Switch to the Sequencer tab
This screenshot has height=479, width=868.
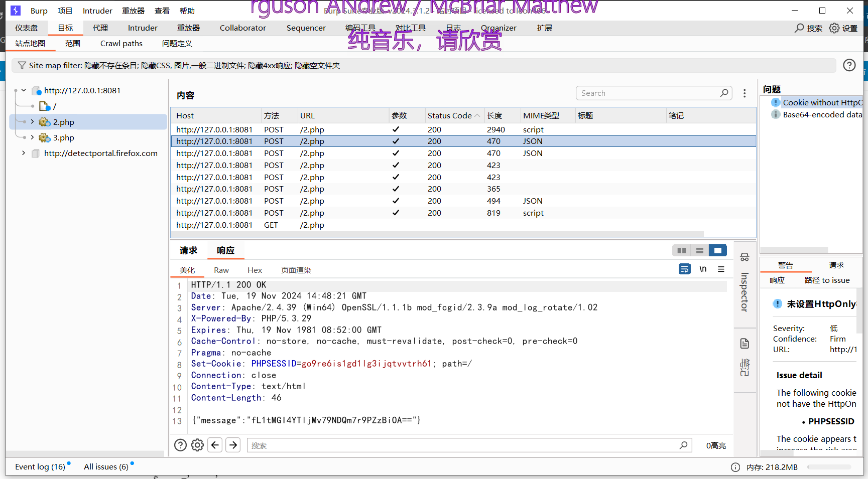coord(306,28)
